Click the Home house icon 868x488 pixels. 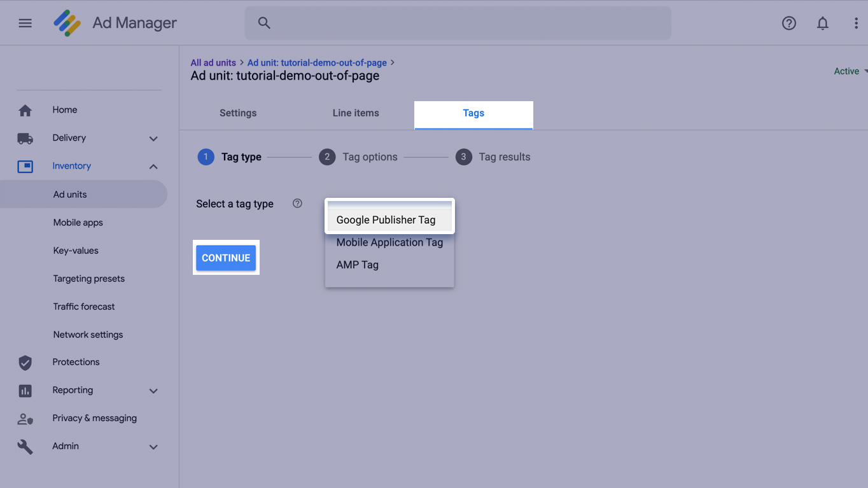(x=25, y=110)
